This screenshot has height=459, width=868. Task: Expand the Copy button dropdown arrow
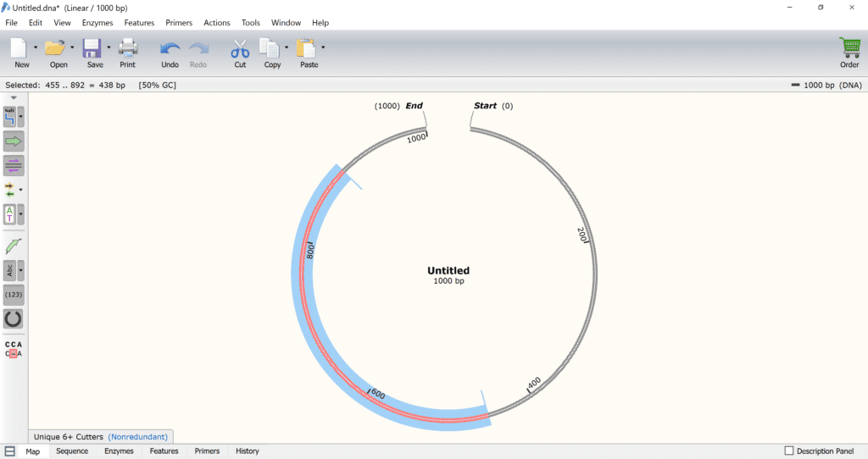click(x=287, y=47)
